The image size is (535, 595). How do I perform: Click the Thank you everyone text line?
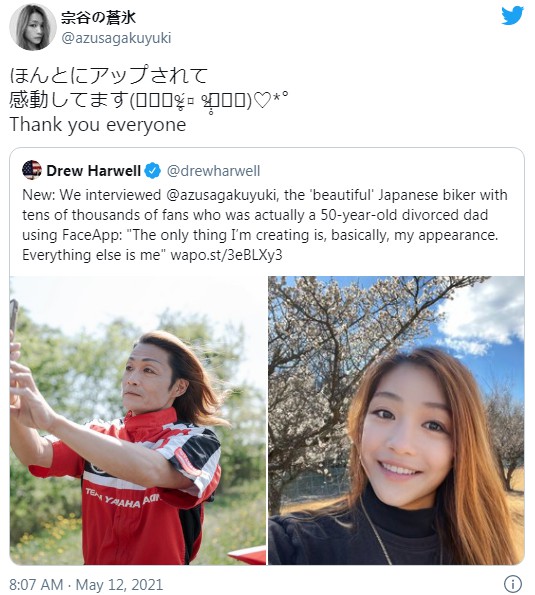[x=98, y=124]
